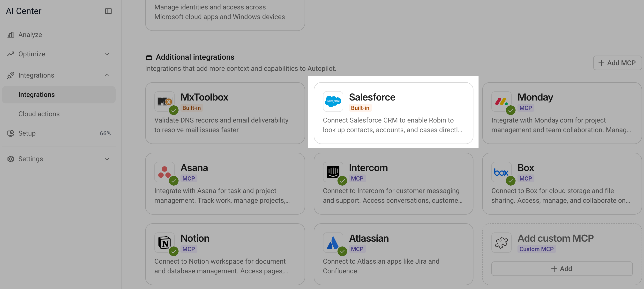The width and height of the screenshot is (644, 289).
Task: Click the Salesforce description text
Action: (392, 125)
